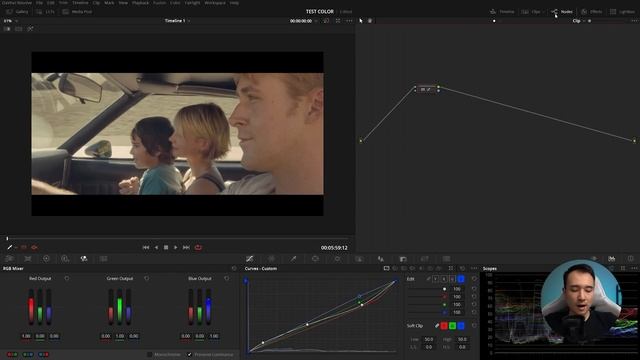The width and height of the screenshot is (640, 360).
Task: Toggle the viewer highlight icon
Action: [x=30, y=29]
